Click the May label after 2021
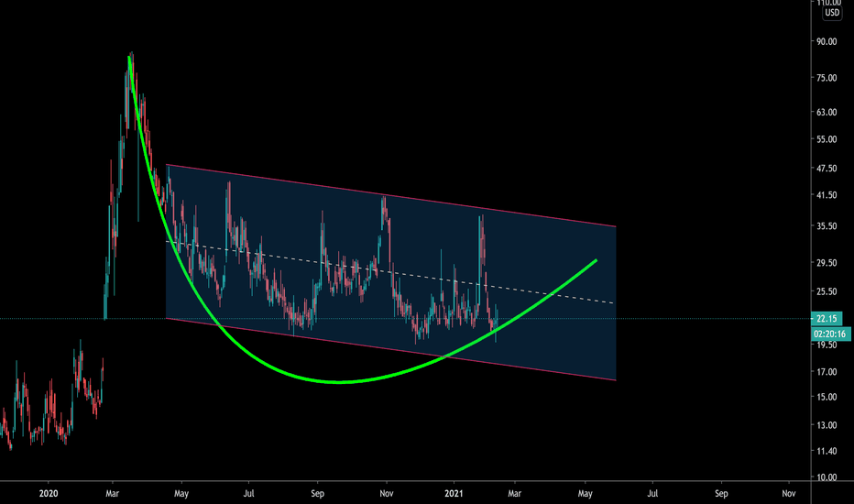This screenshot has height=504, width=854. pos(585,494)
